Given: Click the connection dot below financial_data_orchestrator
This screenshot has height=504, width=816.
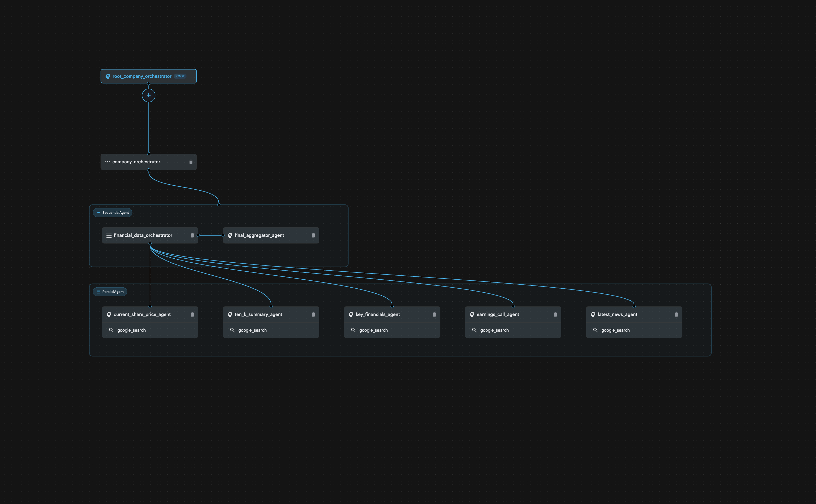Looking at the screenshot, I should [151, 244].
